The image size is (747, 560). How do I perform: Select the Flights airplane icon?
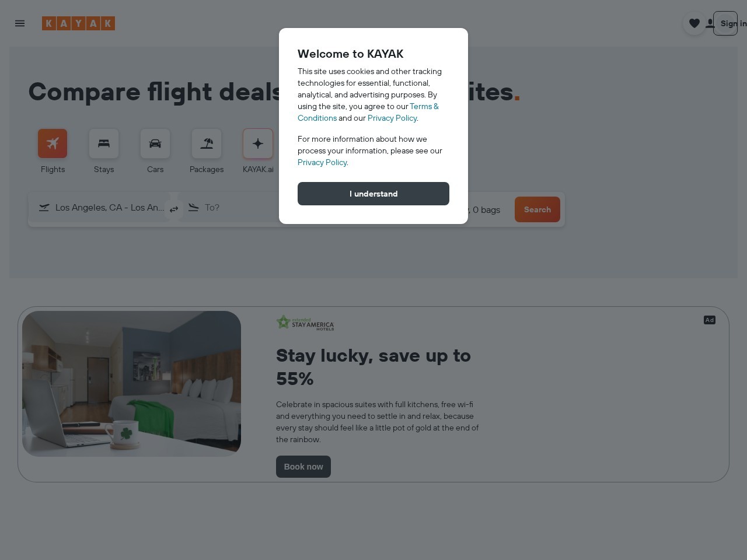tap(53, 143)
